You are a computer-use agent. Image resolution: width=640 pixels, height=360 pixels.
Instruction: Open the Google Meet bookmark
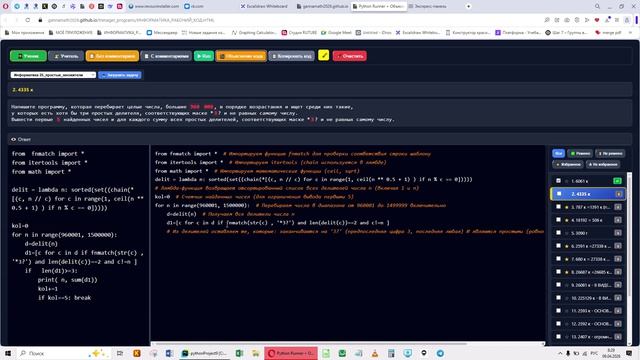[336, 33]
